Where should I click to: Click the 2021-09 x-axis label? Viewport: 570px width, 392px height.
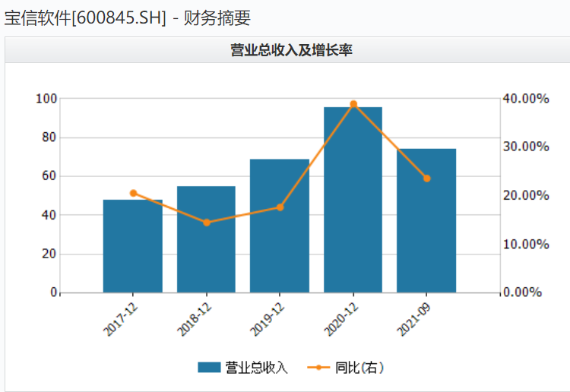[x=413, y=319]
